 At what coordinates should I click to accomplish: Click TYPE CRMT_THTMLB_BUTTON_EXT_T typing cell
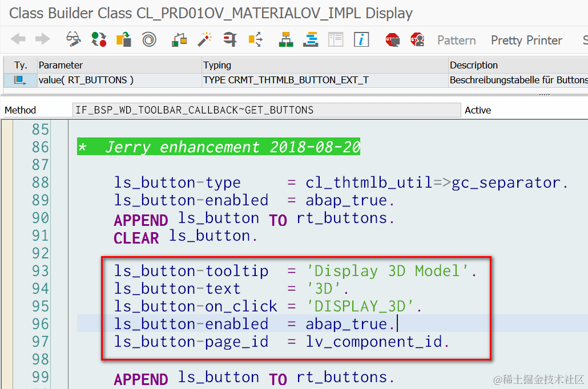[325, 80]
